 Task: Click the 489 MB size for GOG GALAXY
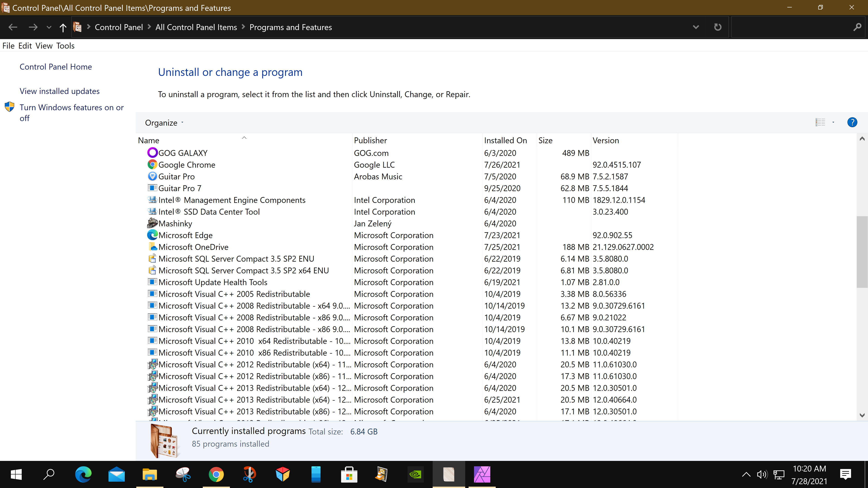576,153
